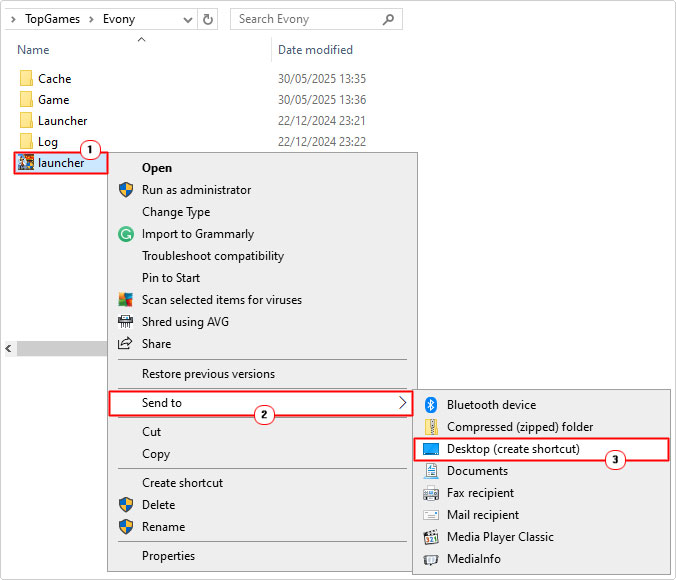The height and width of the screenshot is (580, 676).
Task: Expand the Send to submenu arrow
Action: pos(402,403)
